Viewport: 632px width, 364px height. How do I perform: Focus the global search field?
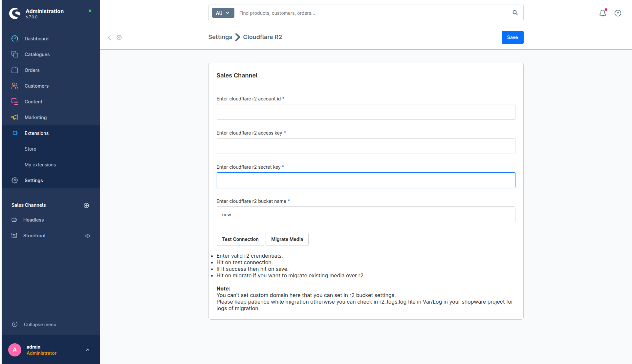[x=374, y=13]
